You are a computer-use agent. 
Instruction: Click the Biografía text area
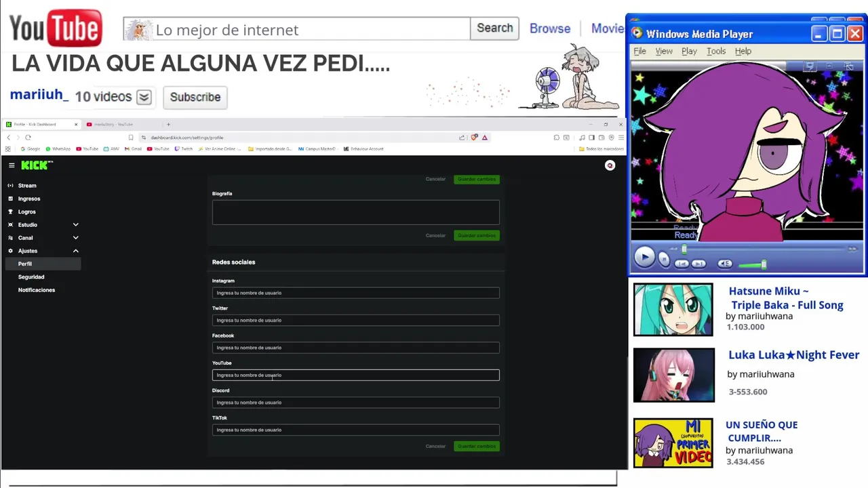tap(356, 212)
